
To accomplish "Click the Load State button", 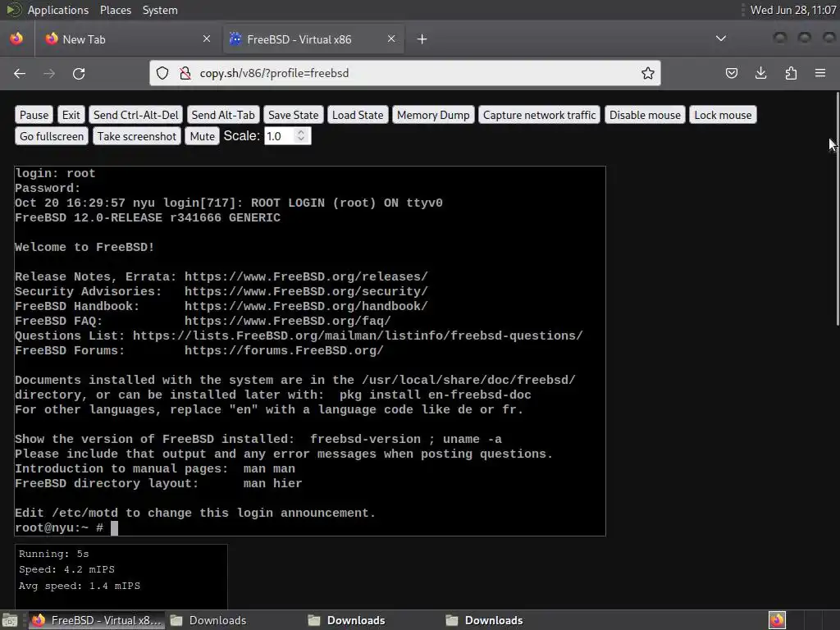I will click(358, 115).
